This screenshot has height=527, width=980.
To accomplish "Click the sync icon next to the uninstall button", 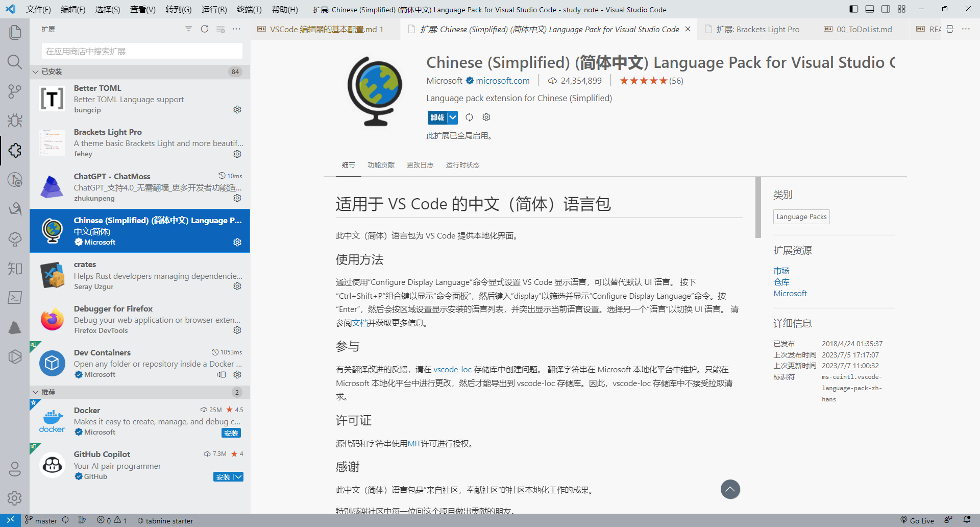I will pos(469,117).
